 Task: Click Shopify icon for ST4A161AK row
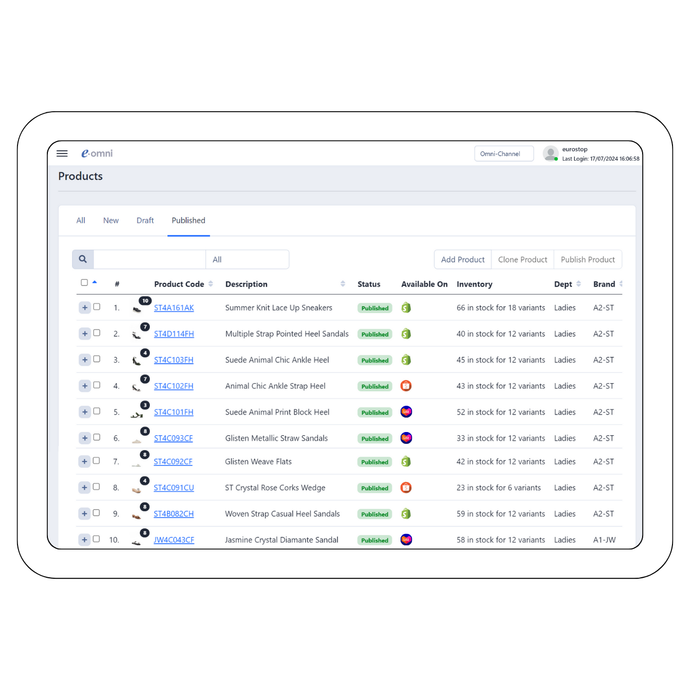click(x=406, y=308)
